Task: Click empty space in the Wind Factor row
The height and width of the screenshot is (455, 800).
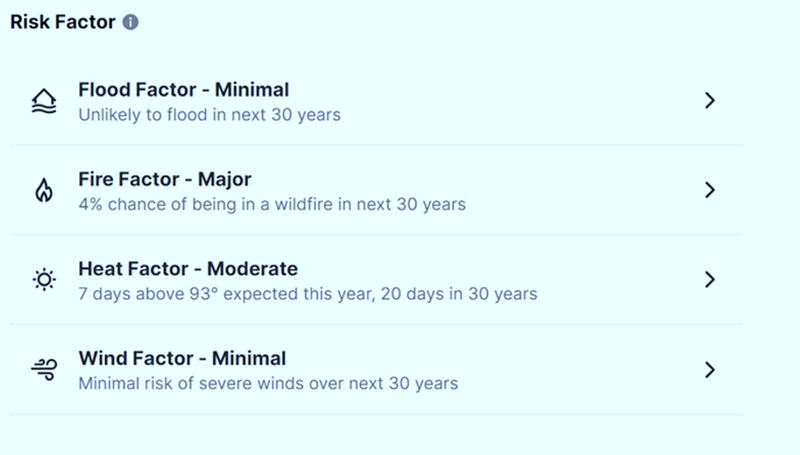Action: point(580,370)
